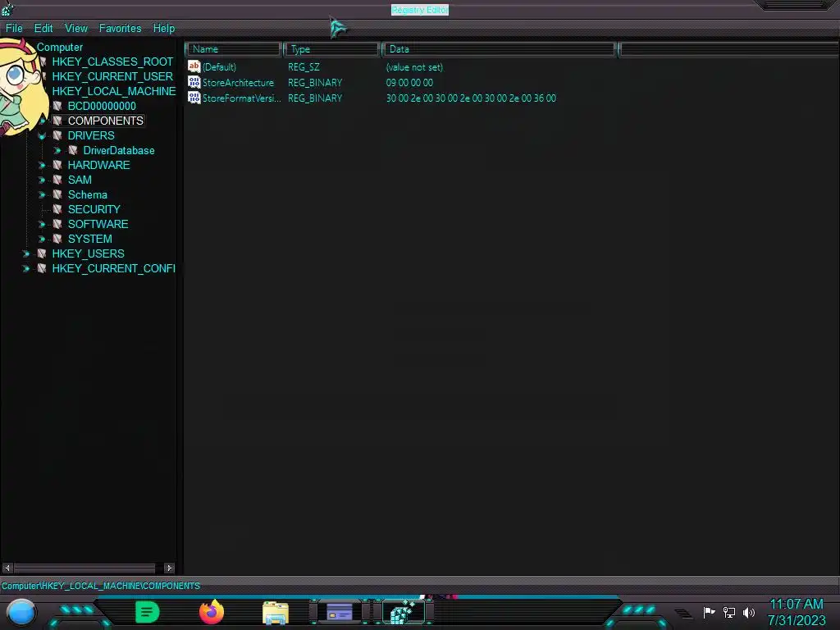Click the '(value not set)' data cell
Viewport: 840px width, 630px height.
[x=414, y=67]
